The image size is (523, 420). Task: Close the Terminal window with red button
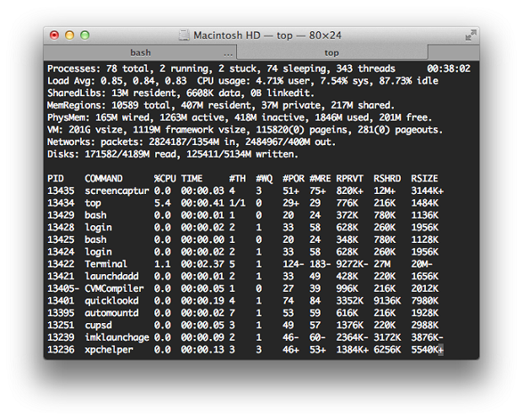click(x=55, y=35)
